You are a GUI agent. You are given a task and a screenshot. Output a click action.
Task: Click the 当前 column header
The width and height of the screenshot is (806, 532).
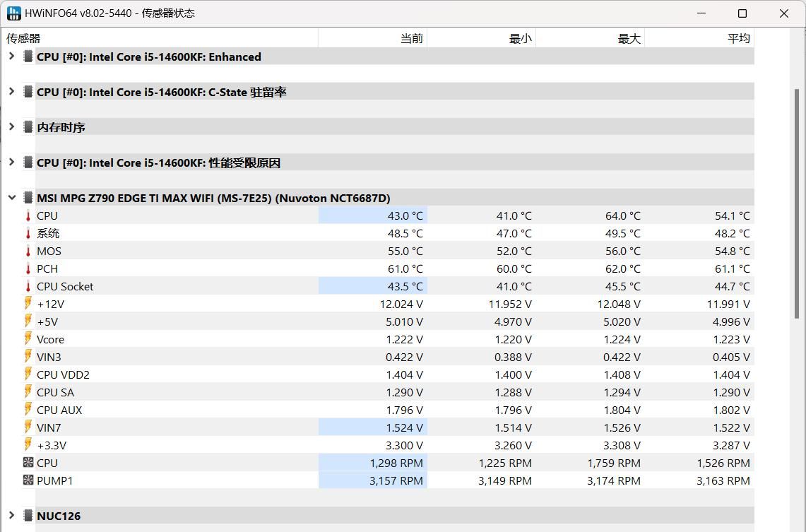coord(373,39)
